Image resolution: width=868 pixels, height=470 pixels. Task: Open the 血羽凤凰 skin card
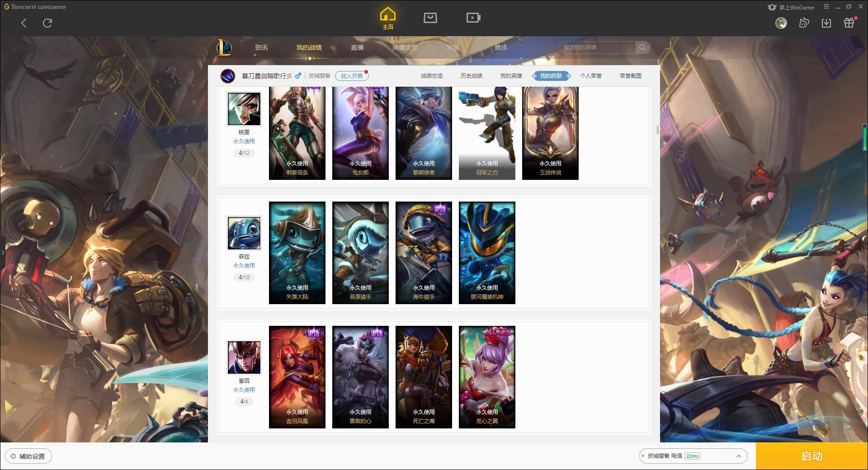(x=297, y=377)
